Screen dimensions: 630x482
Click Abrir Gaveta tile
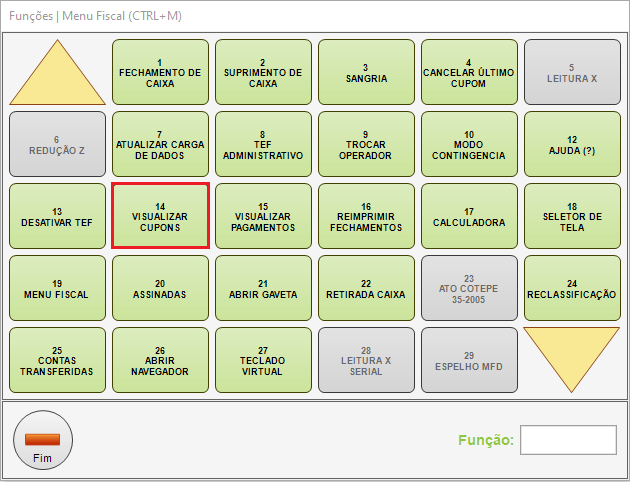(263, 288)
